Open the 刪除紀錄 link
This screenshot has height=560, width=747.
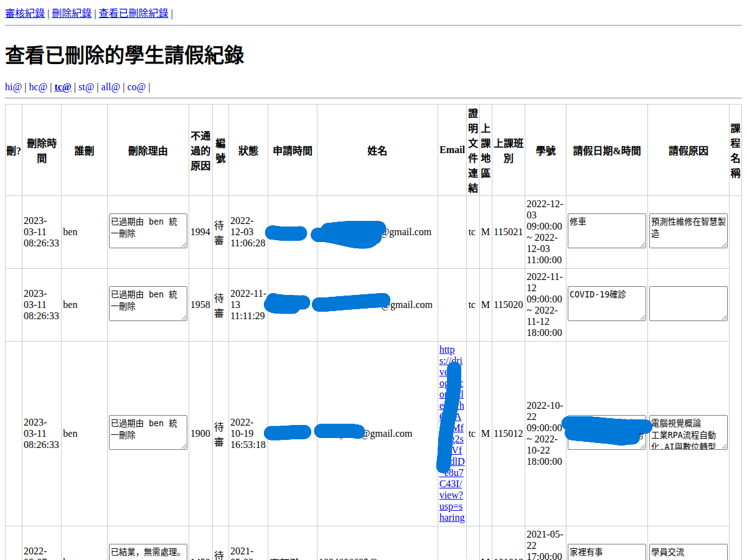point(72,13)
